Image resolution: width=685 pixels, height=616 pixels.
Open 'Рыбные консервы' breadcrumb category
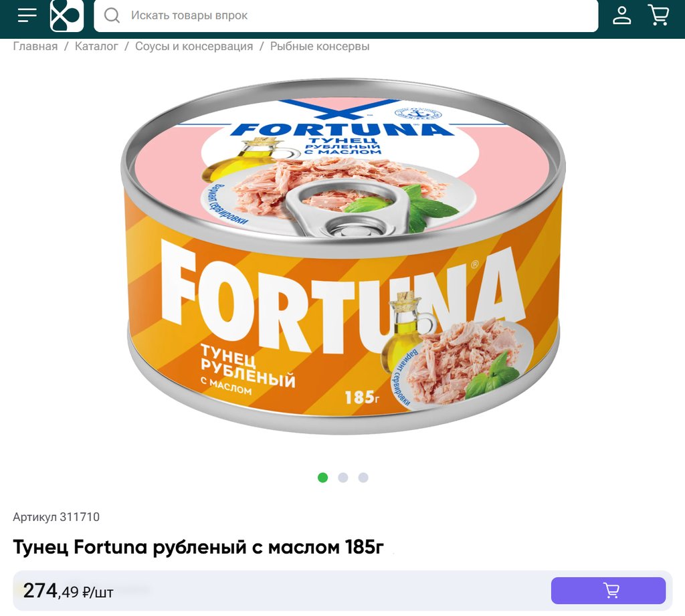(320, 46)
